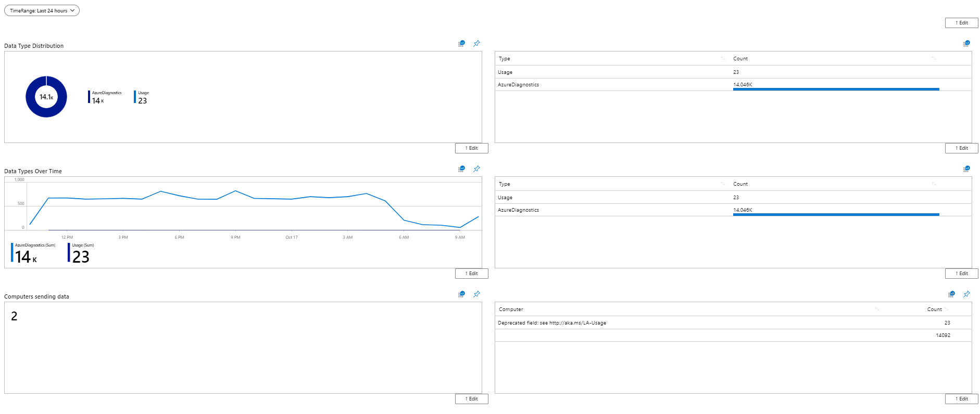Image resolution: width=980 pixels, height=414 pixels.
Task: Open Data Type Distribution query in Logs
Action: point(461,44)
